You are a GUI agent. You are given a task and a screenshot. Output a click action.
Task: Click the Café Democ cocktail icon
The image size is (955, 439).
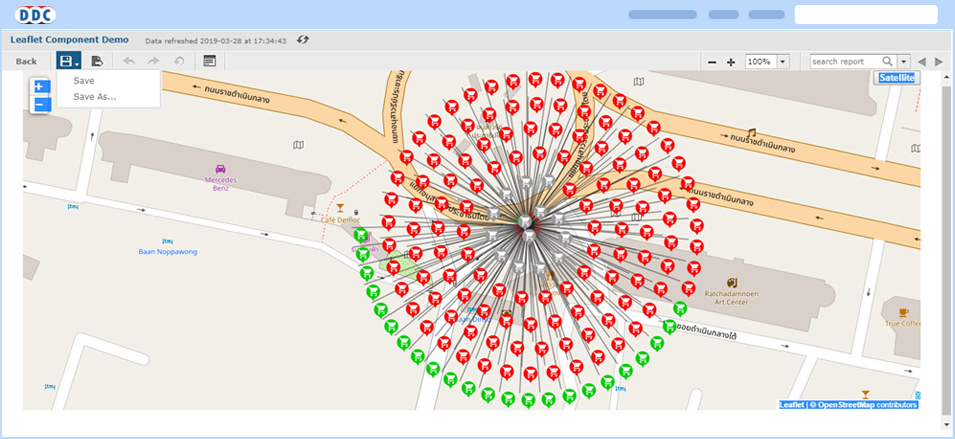click(340, 208)
